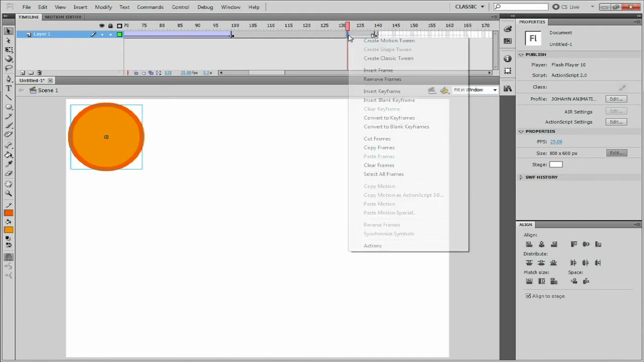Click the Align bottom edge icon
The image size is (644, 362).
(x=598, y=244)
